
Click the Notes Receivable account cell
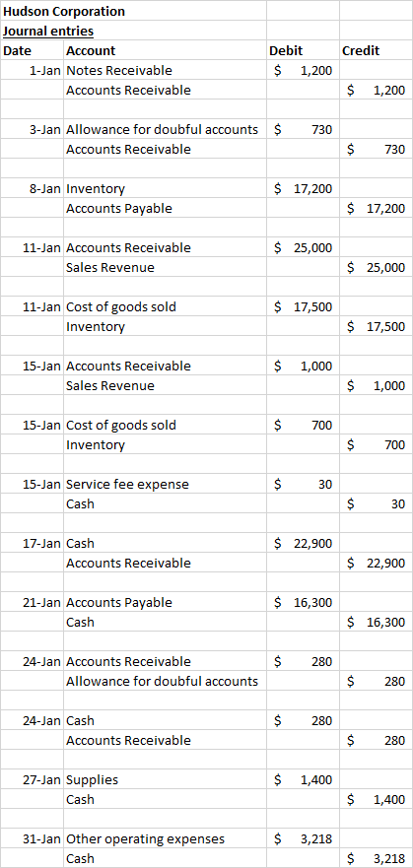click(165, 70)
